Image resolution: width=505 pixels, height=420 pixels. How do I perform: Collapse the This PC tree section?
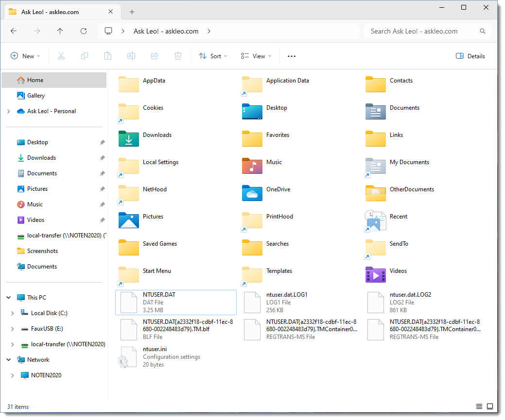(8, 298)
